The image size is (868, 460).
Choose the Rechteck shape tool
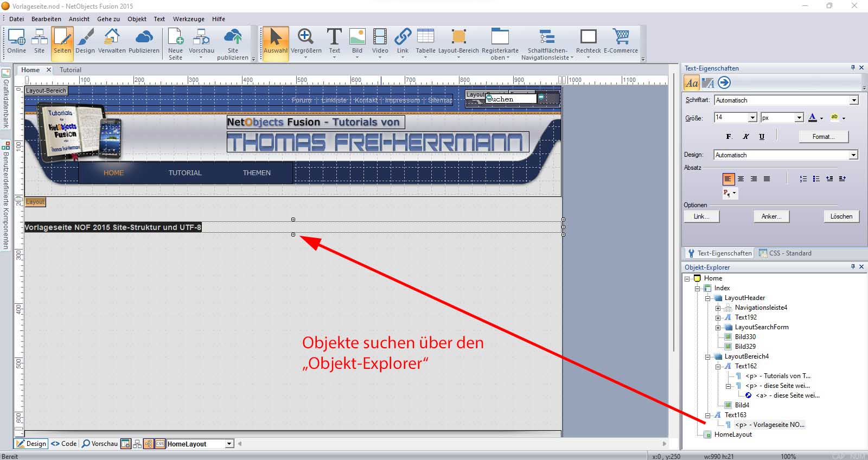(x=588, y=42)
